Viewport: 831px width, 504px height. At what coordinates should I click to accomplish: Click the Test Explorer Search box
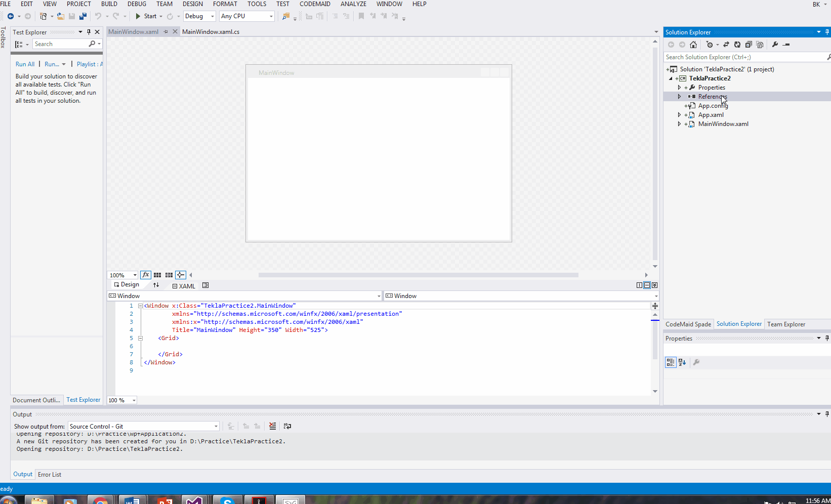(61, 44)
